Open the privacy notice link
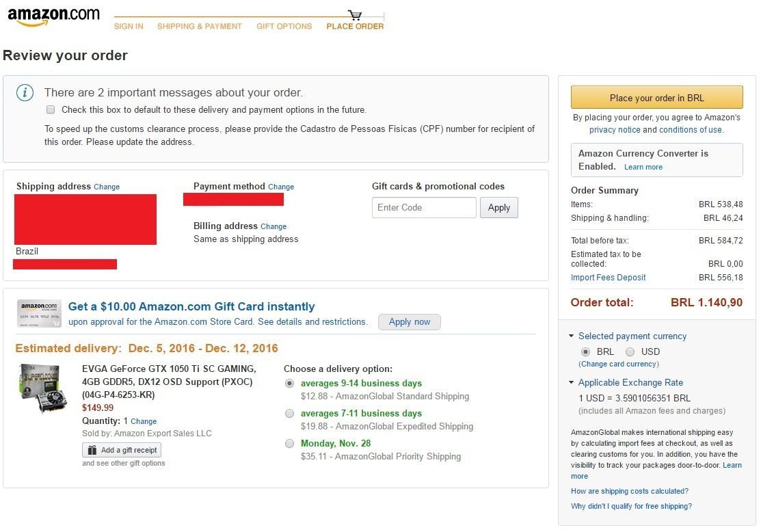Image resolution: width=761 pixels, height=532 pixels. tap(615, 130)
